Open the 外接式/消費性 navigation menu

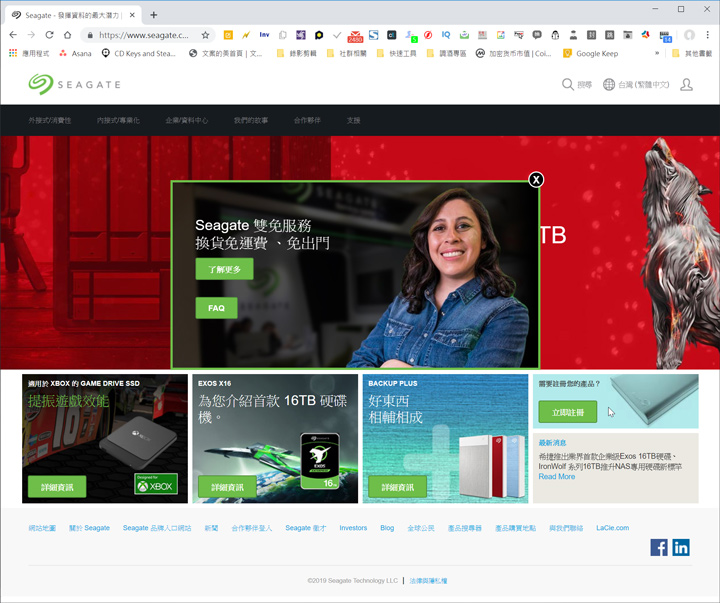click(50, 120)
